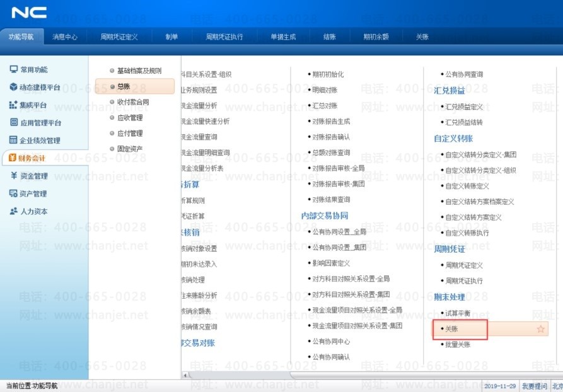The width and height of the screenshot is (563, 392).
Task: Click the 人力资本 people icon
Action: click(x=14, y=210)
